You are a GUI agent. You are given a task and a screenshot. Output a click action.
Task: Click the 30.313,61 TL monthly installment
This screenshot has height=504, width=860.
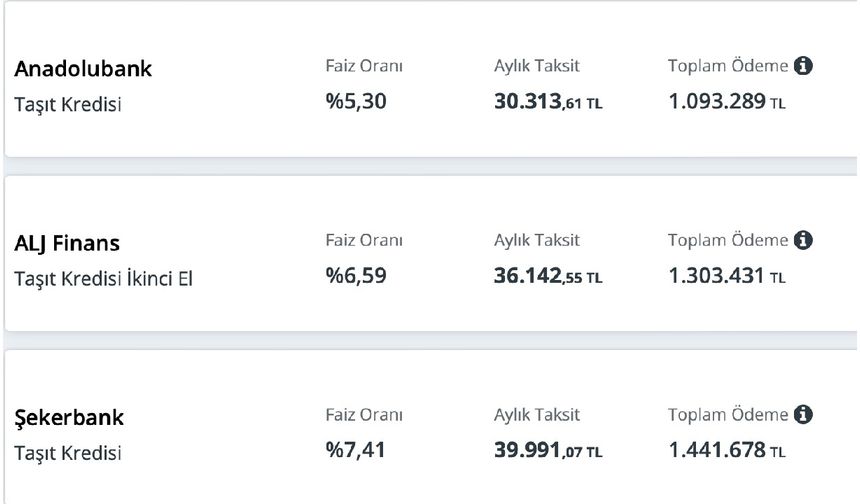[548, 101]
